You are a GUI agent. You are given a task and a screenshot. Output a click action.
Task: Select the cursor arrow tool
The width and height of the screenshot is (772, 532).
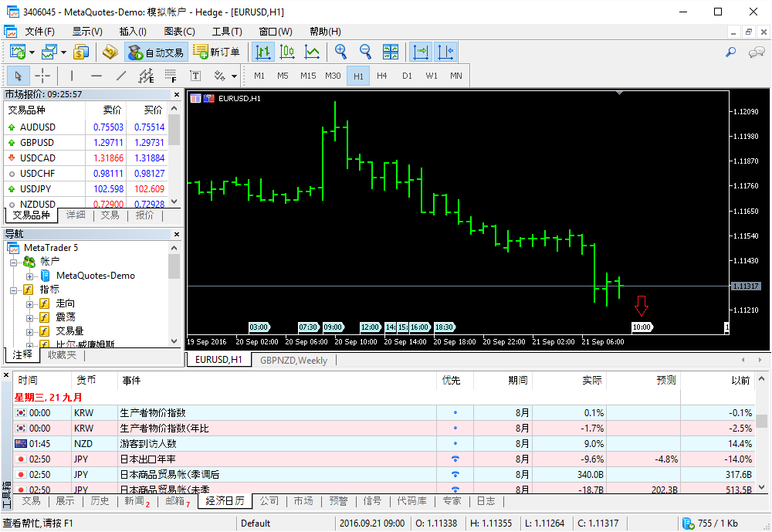[x=19, y=76]
